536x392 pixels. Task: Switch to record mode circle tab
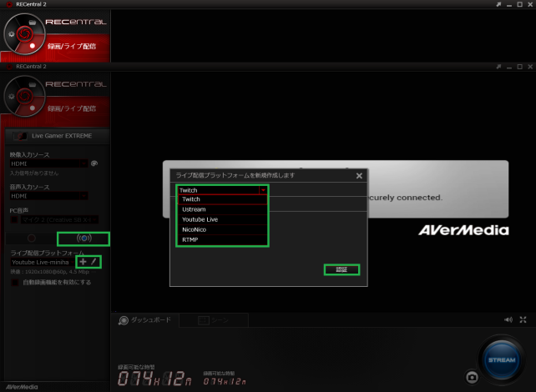pos(32,239)
